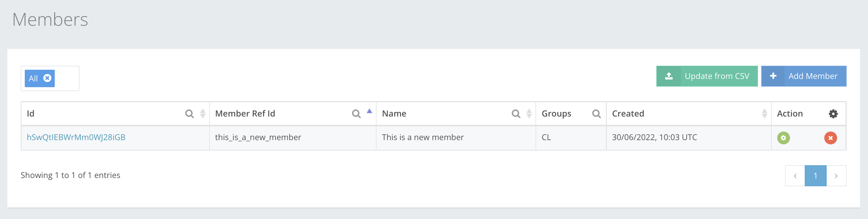Click the left chevron for previous page

pos(796,176)
